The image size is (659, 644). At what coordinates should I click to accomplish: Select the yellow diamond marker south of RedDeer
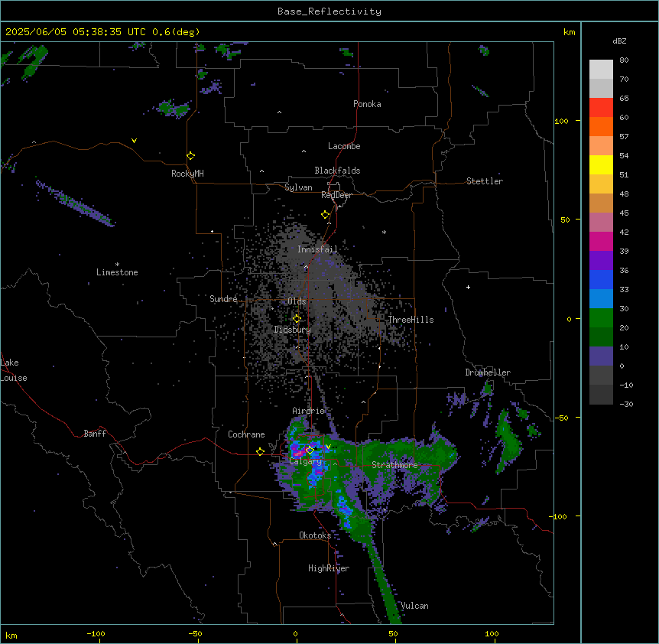click(325, 215)
